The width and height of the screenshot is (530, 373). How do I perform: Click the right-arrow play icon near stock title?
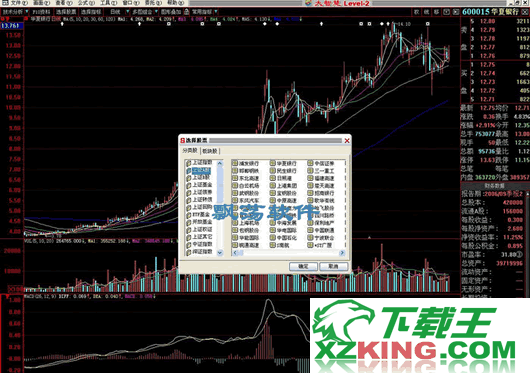pyautogui.click(x=456, y=12)
